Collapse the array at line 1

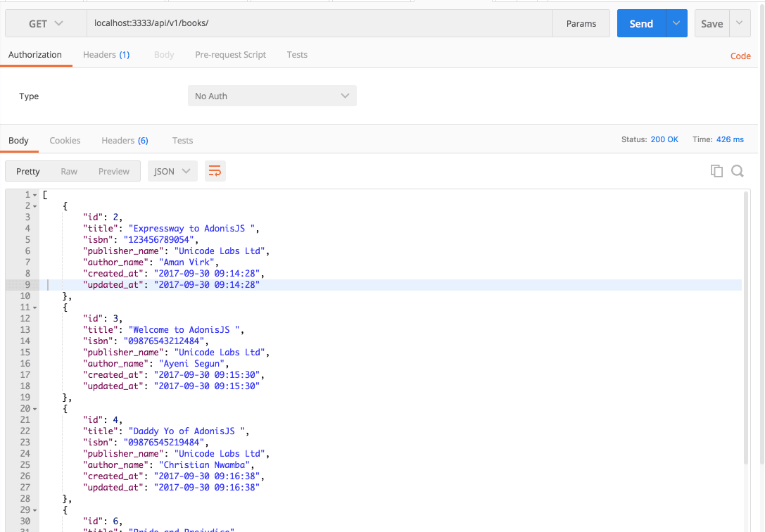point(34,195)
